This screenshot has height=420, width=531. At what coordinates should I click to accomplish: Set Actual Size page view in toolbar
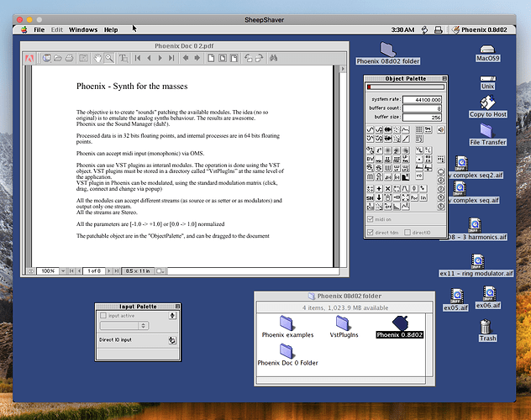(x=211, y=58)
